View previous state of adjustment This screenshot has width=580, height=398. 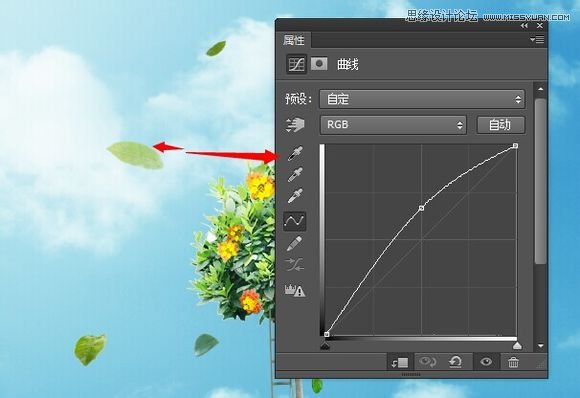[x=427, y=362]
